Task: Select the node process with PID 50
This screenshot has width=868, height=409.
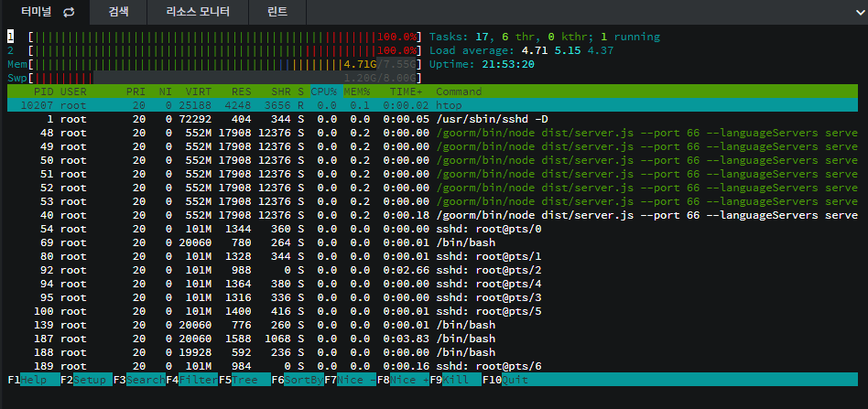Action: tap(432, 160)
